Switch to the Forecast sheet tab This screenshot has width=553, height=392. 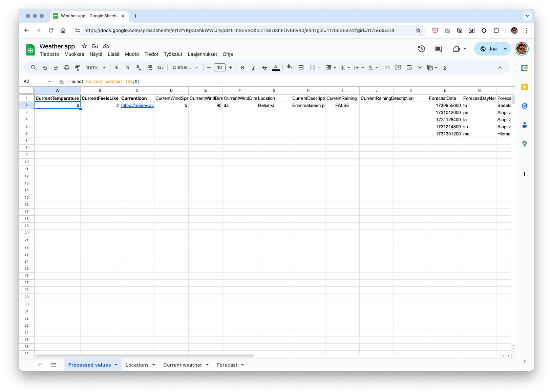tap(227, 365)
